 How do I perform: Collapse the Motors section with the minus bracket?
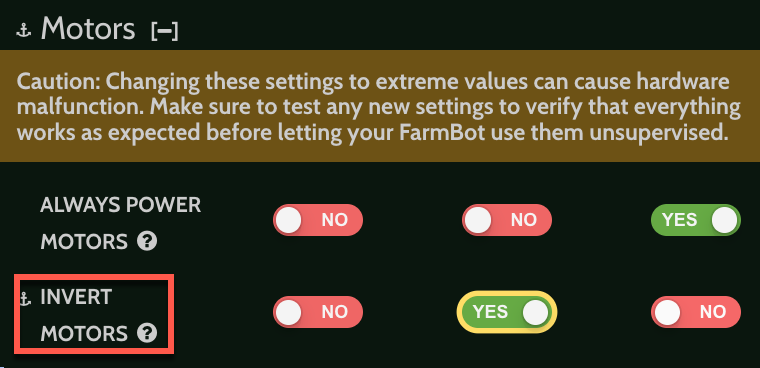[165, 32]
